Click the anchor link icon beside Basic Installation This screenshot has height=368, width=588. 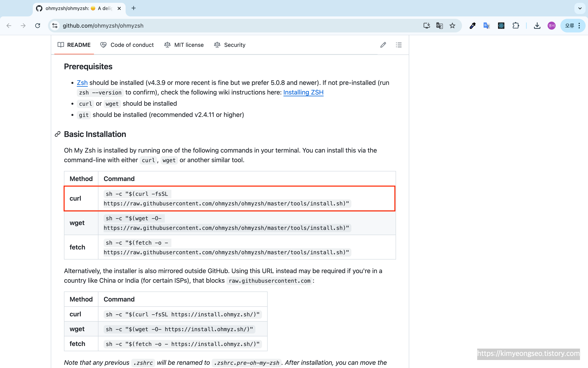[x=58, y=134]
